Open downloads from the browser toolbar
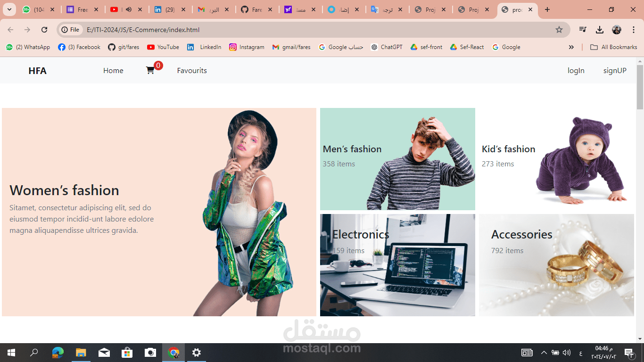This screenshot has width=644, height=362. (600, 29)
